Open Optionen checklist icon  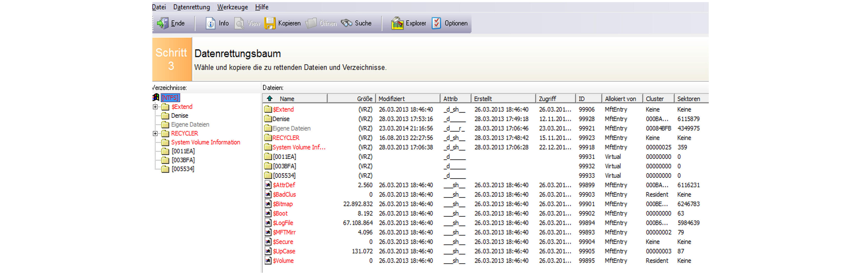point(436,23)
